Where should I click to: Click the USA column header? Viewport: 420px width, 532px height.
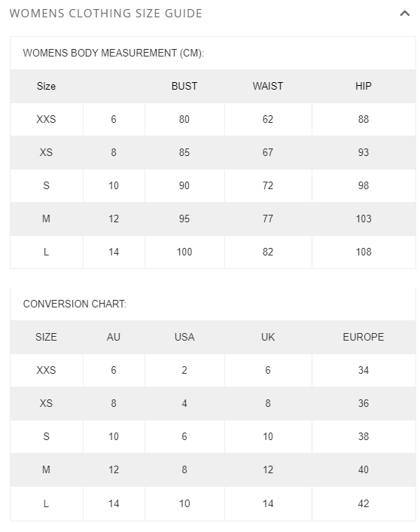tap(184, 337)
